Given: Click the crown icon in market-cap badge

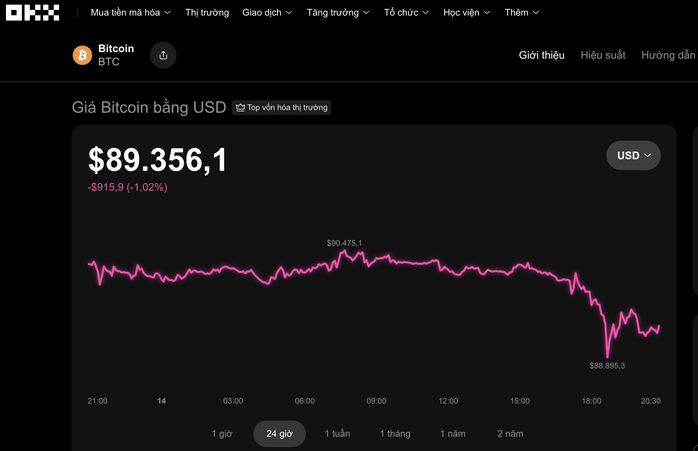Looking at the screenshot, I should point(240,108).
